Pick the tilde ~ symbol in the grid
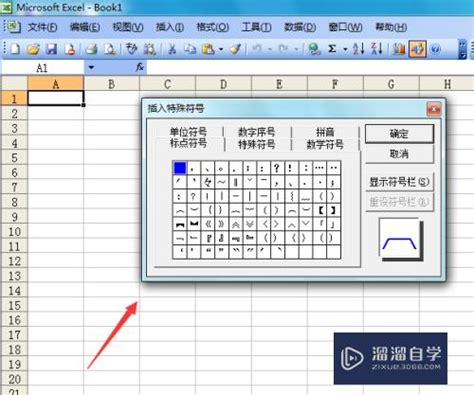The width and height of the screenshot is (474, 395). tap(221, 182)
